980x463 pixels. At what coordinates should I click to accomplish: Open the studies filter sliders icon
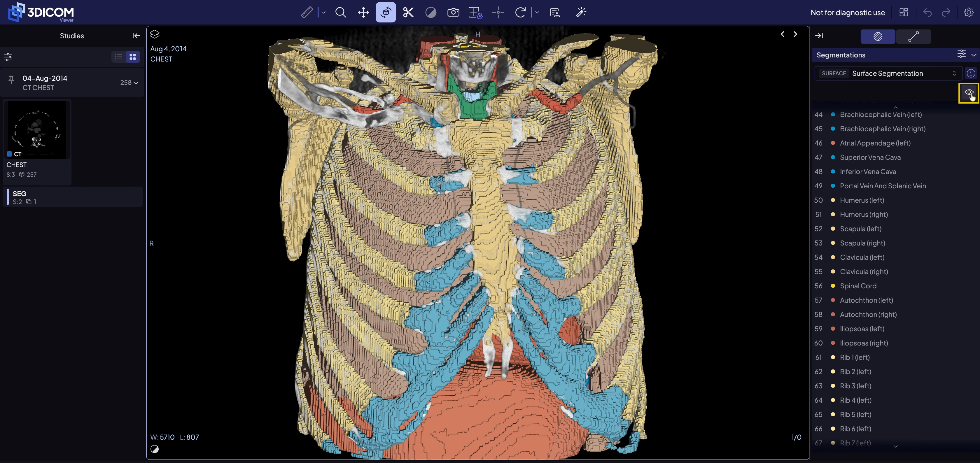pos(8,57)
